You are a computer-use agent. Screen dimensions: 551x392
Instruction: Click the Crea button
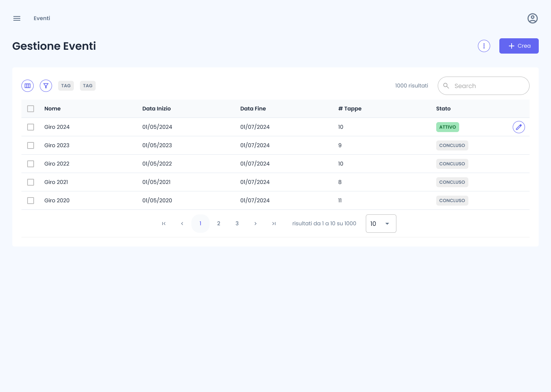pos(519,46)
